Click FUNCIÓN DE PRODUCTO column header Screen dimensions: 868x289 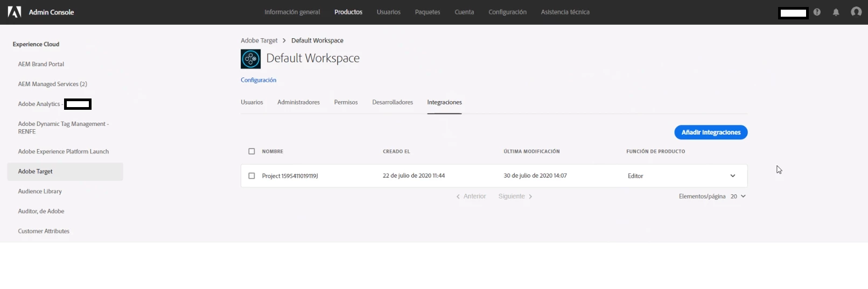point(655,152)
